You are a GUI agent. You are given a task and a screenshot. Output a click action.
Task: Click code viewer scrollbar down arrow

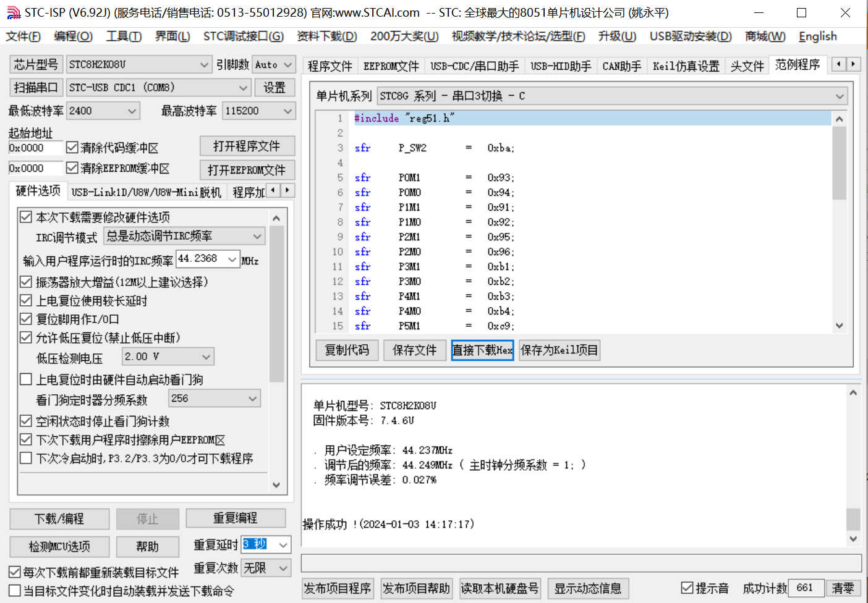839,326
